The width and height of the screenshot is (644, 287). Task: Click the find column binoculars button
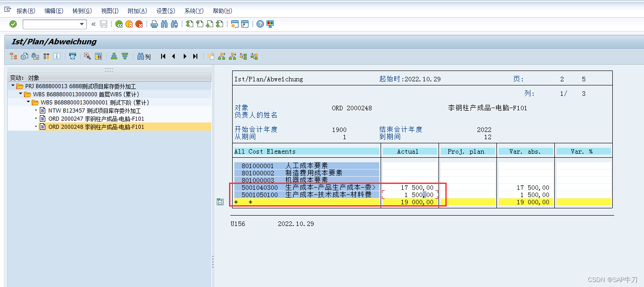144,56
